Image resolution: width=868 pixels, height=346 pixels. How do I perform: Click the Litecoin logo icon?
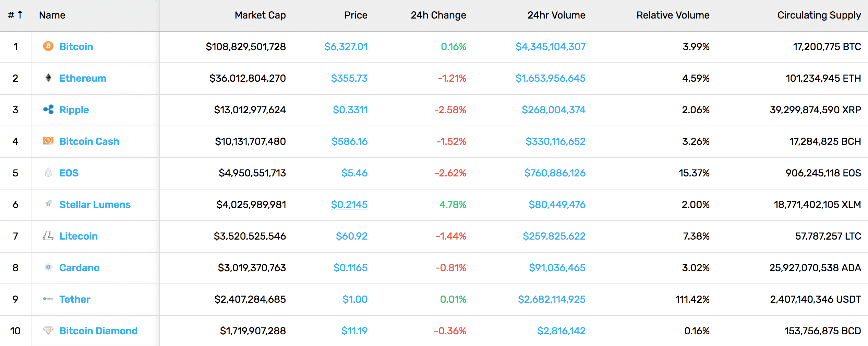(48, 235)
